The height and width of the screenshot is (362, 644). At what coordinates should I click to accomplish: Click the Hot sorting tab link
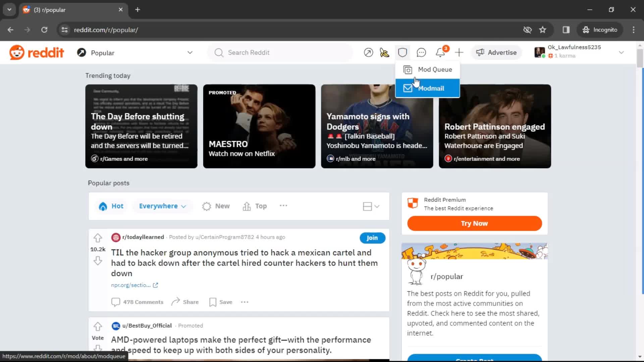point(111,205)
